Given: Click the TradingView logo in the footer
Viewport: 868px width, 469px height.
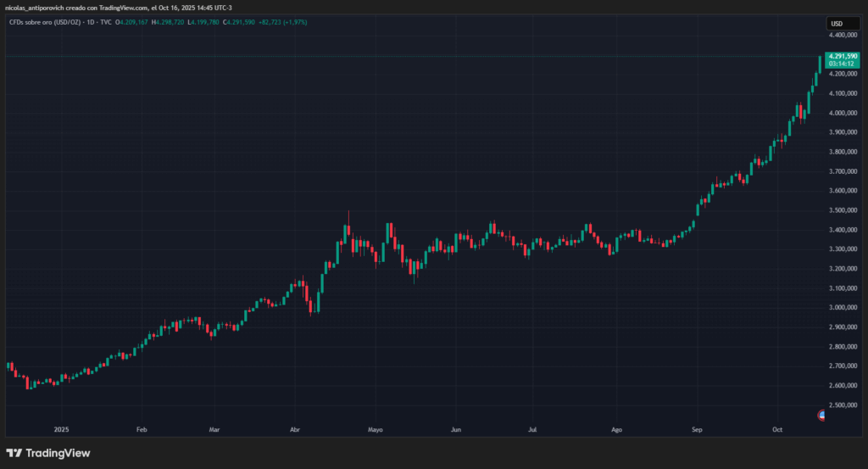Looking at the screenshot, I should point(47,453).
